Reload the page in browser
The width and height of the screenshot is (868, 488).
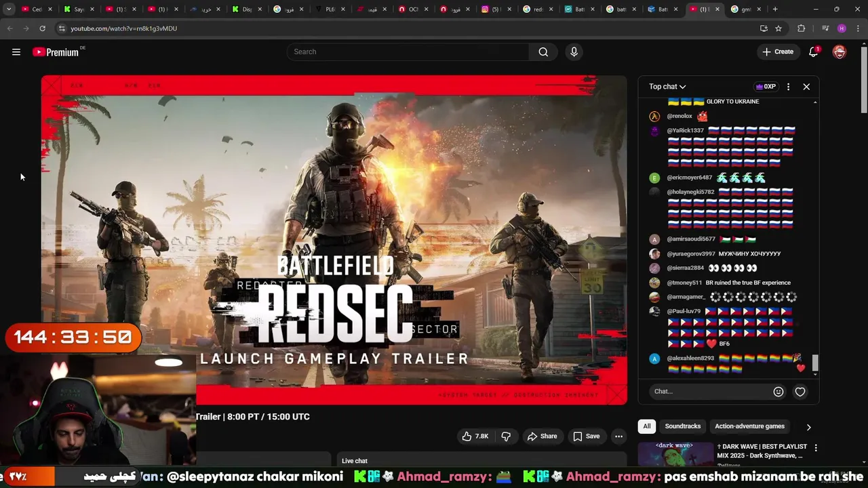[42, 28]
